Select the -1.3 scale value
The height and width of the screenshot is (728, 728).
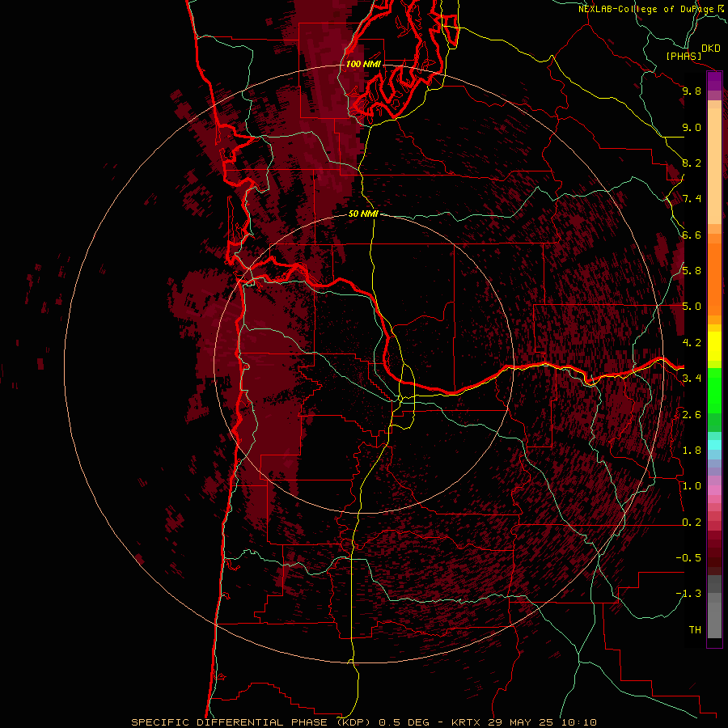tap(688, 594)
